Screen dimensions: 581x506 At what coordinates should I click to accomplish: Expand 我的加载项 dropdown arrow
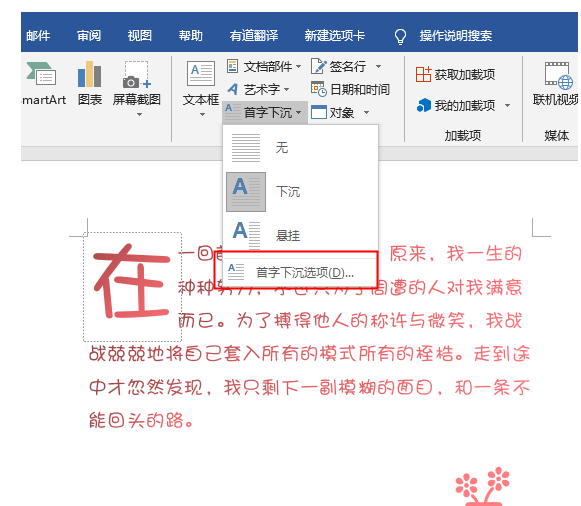click(x=507, y=106)
